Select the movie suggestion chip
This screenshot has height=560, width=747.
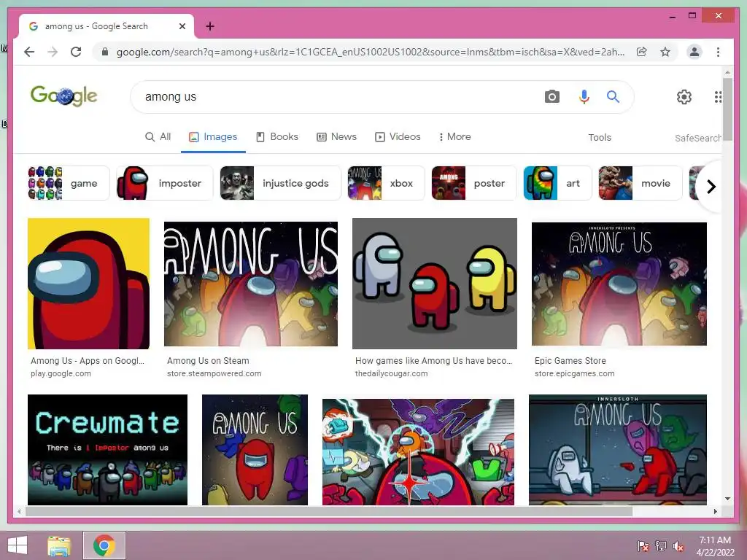click(640, 183)
